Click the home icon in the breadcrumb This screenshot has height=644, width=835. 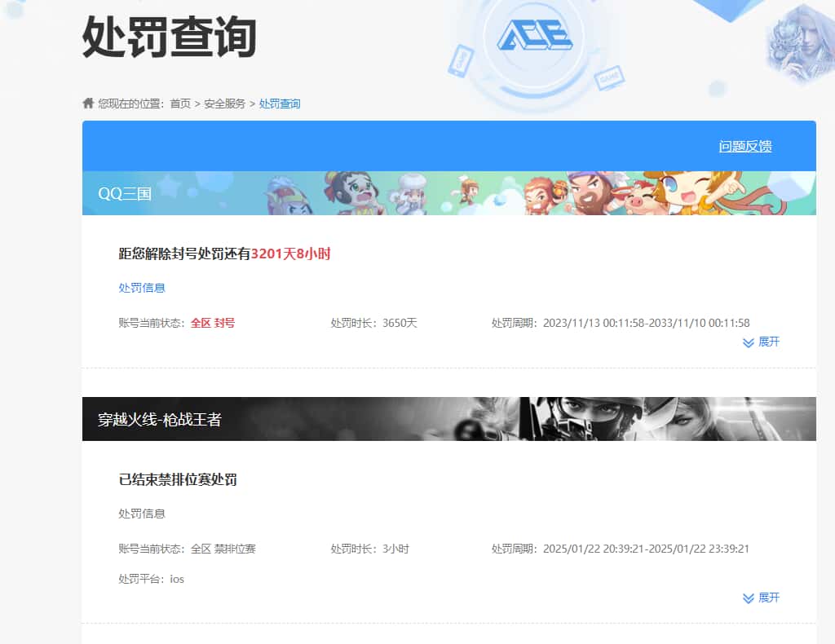[x=88, y=103]
